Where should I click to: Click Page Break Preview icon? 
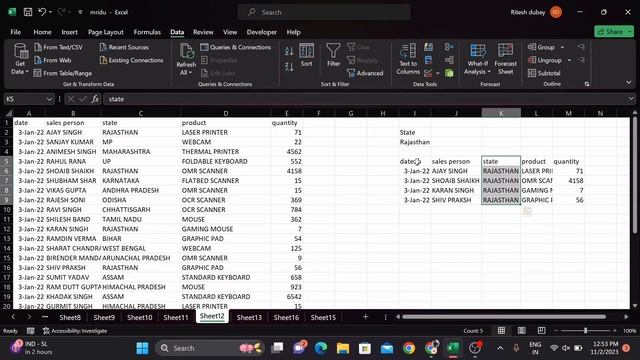click(542, 331)
